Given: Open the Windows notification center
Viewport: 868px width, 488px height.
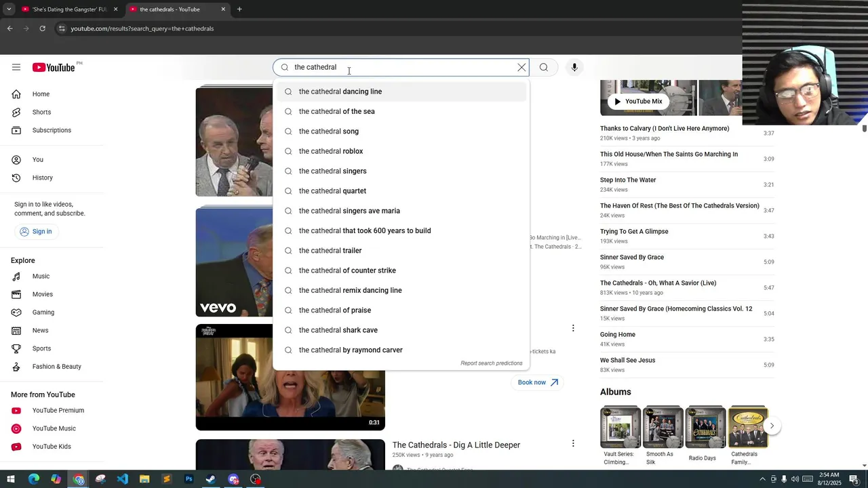Looking at the screenshot, I should tap(854, 479).
